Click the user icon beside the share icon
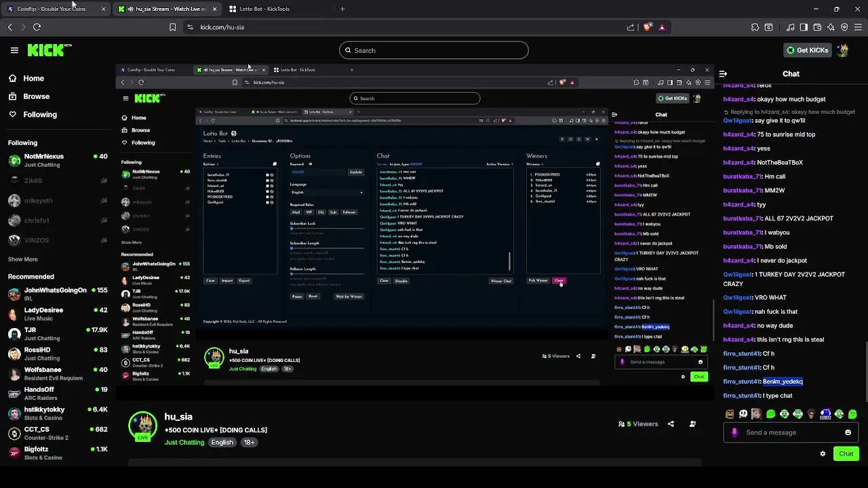Viewport: 868px width, 488px height. tap(692, 424)
